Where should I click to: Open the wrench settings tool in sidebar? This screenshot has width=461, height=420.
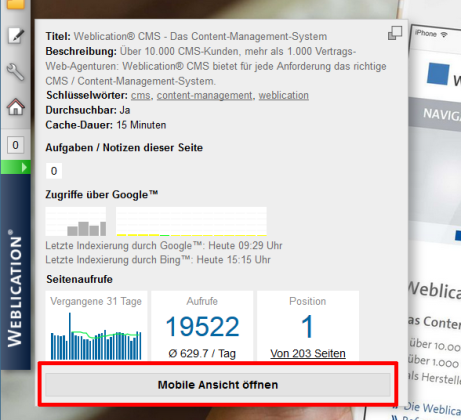click(16, 72)
